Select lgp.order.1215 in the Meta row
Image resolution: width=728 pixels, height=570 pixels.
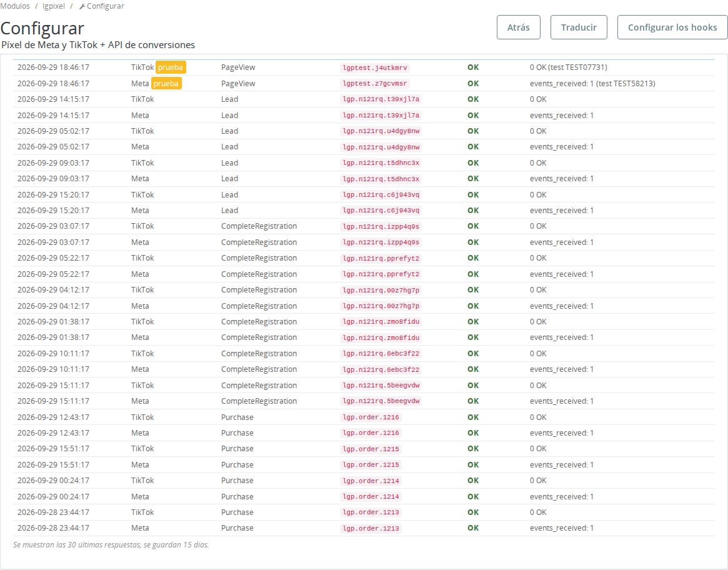[371, 465]
